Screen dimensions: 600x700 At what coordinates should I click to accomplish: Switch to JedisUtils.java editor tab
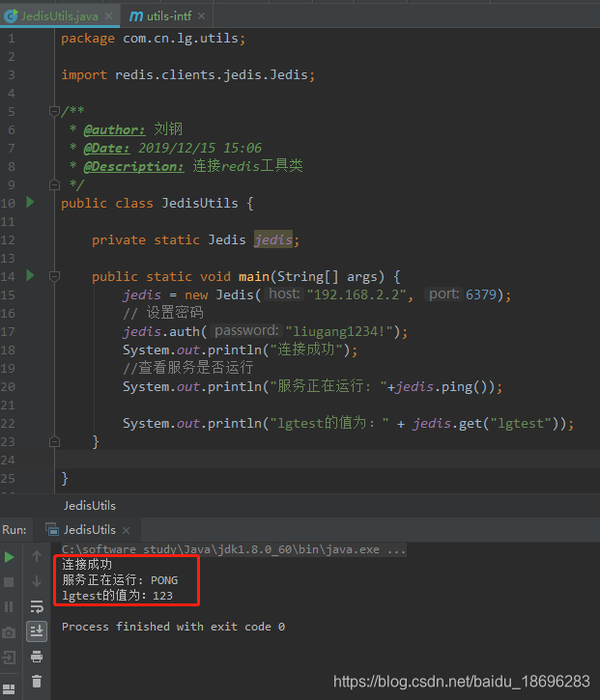tap(59, 16)
